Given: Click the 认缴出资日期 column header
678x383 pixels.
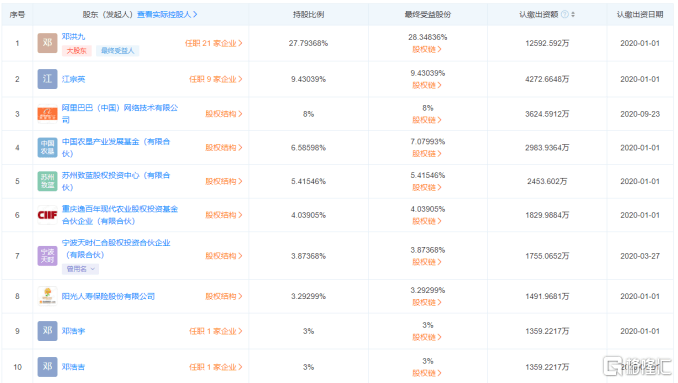Looking at the screenshot, I should pyautogui.click(x=640, y=14).
